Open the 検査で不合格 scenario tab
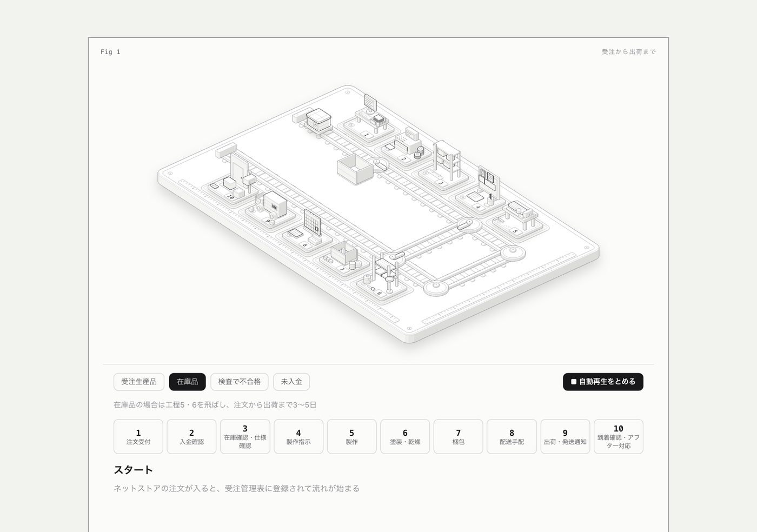 click(240, 382)
